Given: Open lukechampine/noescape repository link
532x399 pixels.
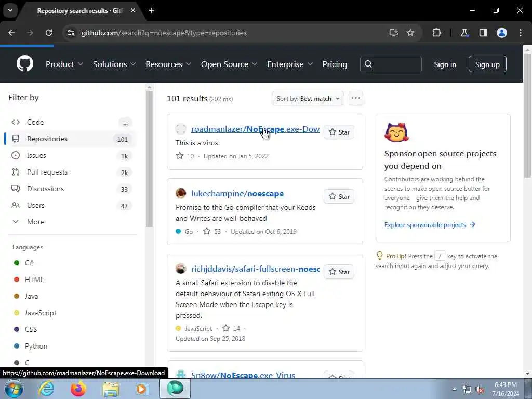Looking at the screenshot, I should [x=237, y=194].
